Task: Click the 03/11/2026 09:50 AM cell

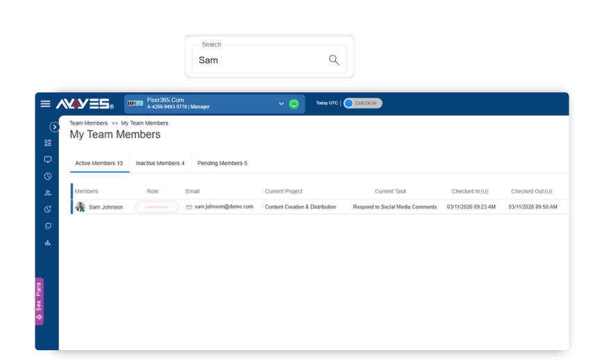Action: tap(532, 207)
